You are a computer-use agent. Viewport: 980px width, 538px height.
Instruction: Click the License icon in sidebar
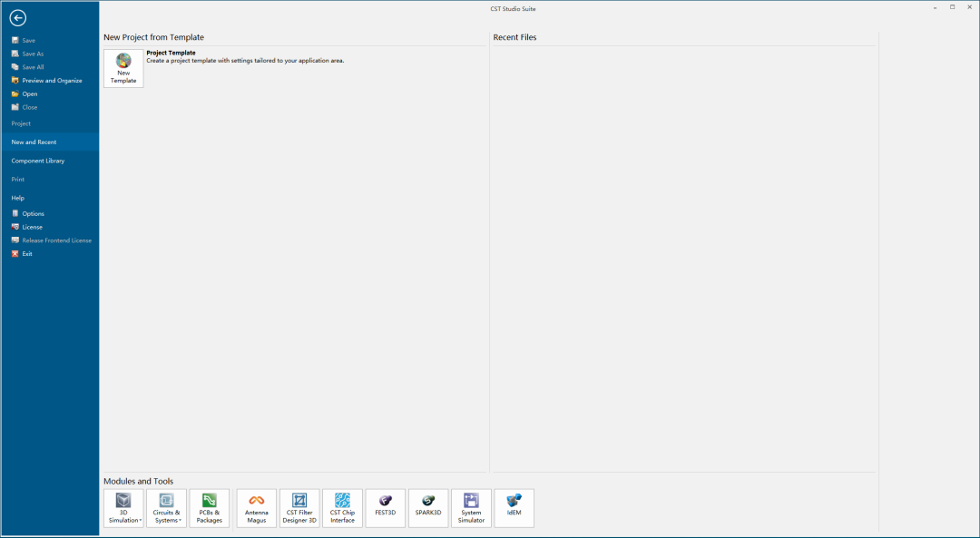pos(15,227)
